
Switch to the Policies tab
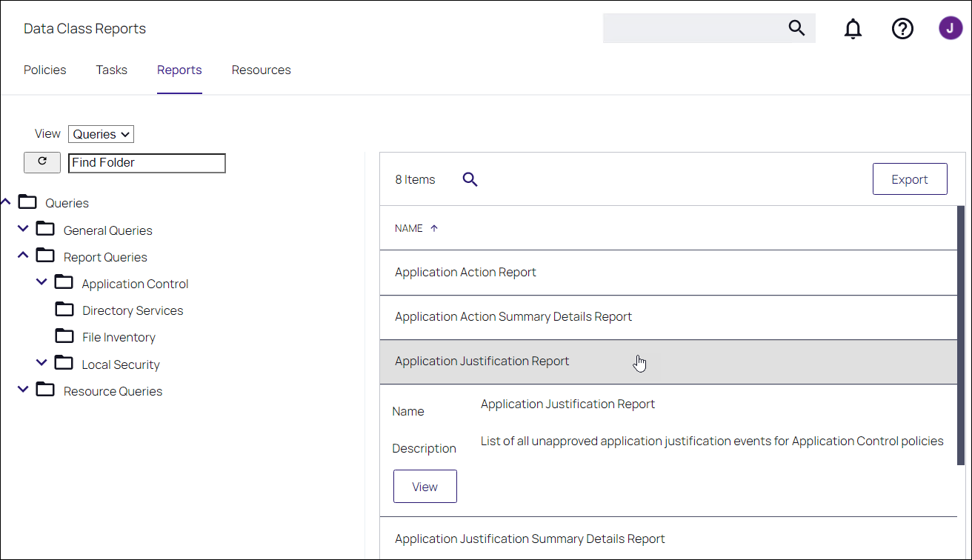44,70
